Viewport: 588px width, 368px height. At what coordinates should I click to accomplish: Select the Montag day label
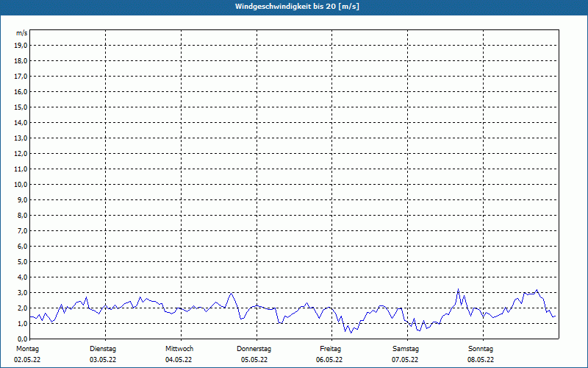tap(27, 348)
